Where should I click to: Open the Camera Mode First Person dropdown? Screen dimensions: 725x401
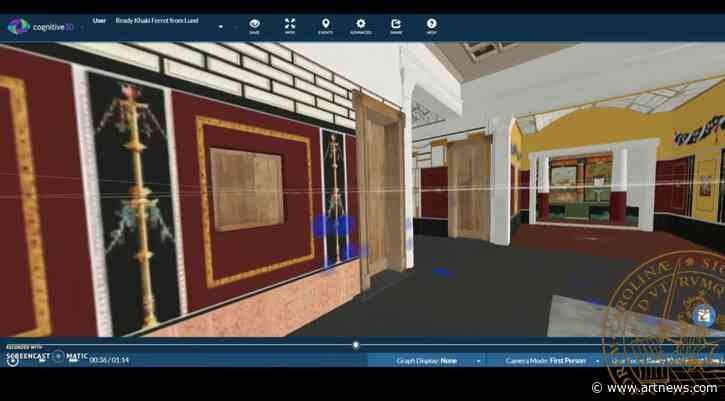(546, 361)
